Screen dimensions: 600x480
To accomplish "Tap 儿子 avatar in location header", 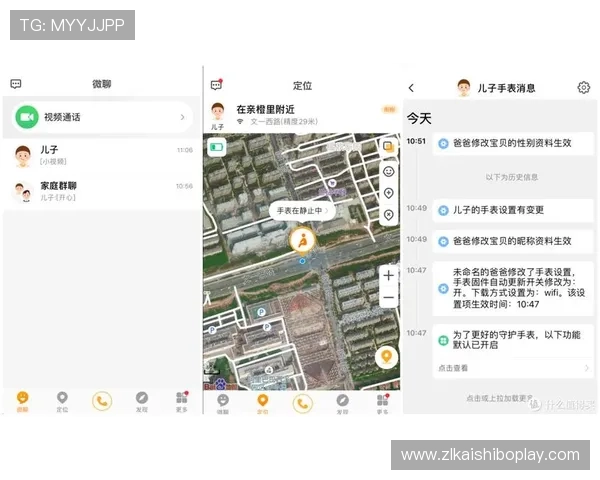I will [x=218, y=112].
